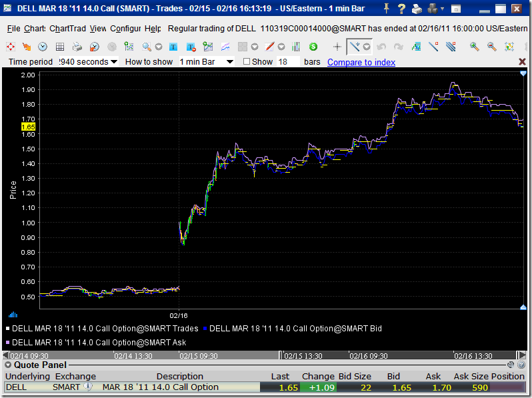The image size is (532, 398).
Task: Enable the Show bars checkbox
Action: pyautogui.click(x=247, y=61)
